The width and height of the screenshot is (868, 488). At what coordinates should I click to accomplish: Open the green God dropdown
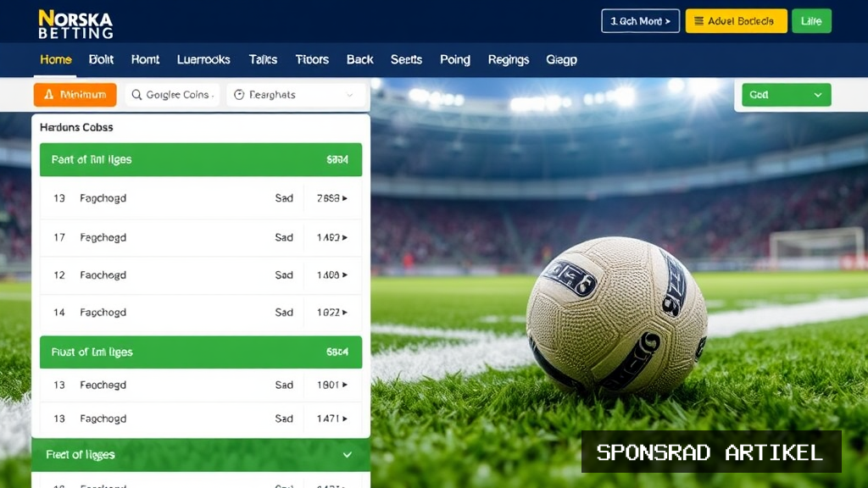coord(786,95)
